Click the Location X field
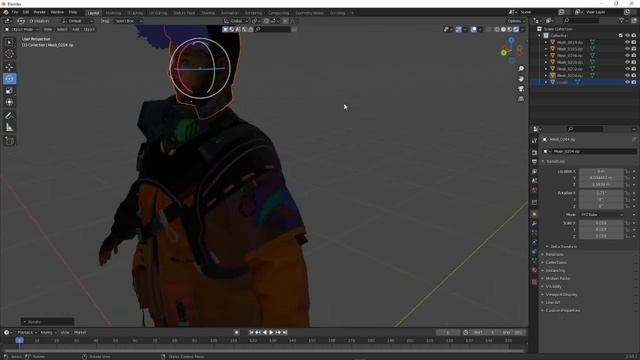 pyautogui.click(x=601, y=171)
